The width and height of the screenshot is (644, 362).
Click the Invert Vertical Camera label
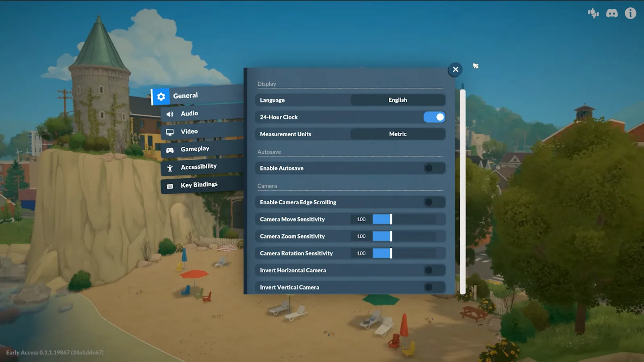click(289, 287)
